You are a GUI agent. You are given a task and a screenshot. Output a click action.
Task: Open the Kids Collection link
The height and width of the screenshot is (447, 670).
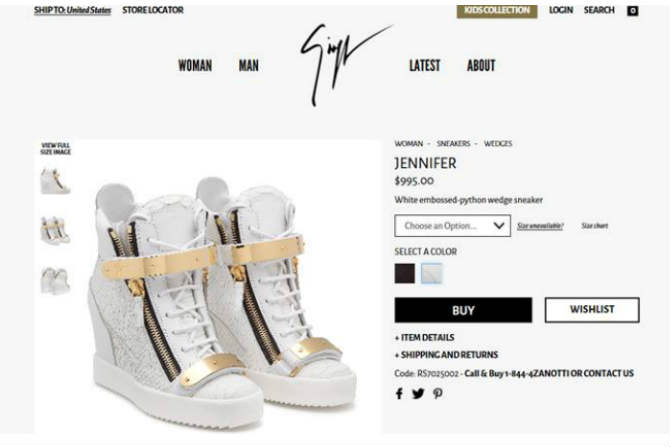(x=497, y=10)
